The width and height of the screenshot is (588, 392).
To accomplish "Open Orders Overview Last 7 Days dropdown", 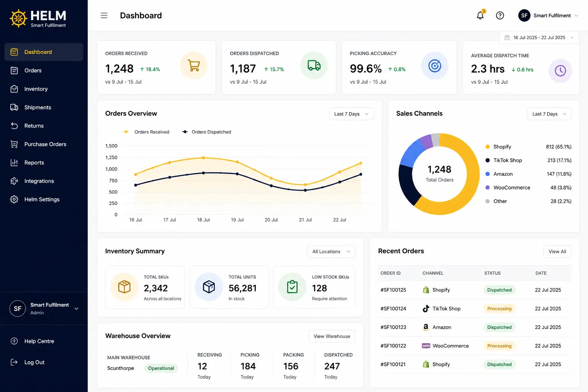I will [x=351, y=114].
